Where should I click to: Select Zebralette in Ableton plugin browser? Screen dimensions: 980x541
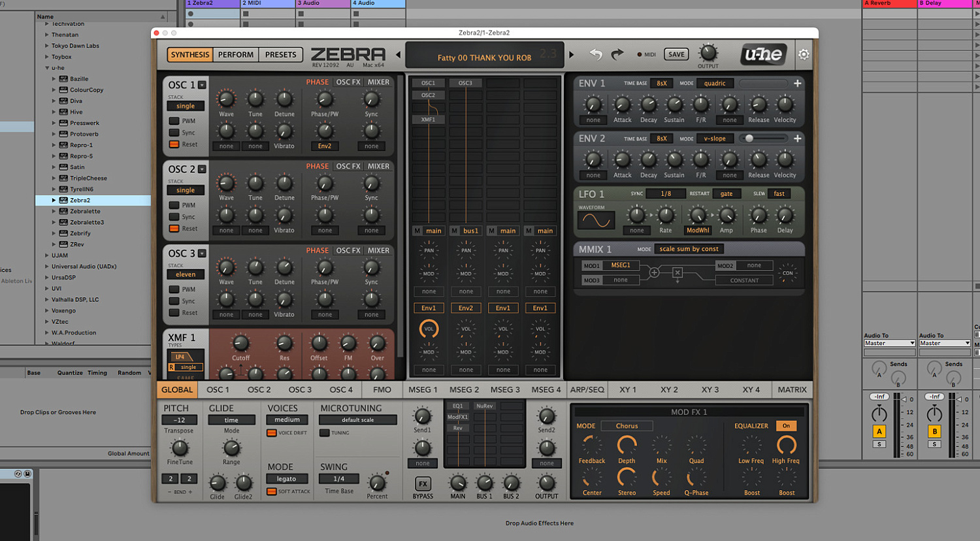pos(85,211)
